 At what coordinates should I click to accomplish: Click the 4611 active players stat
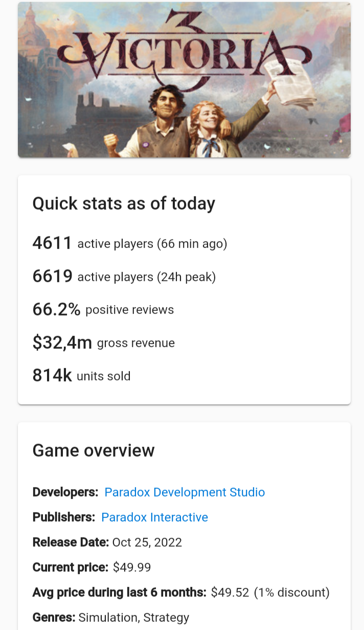click(x=52, y=243)
